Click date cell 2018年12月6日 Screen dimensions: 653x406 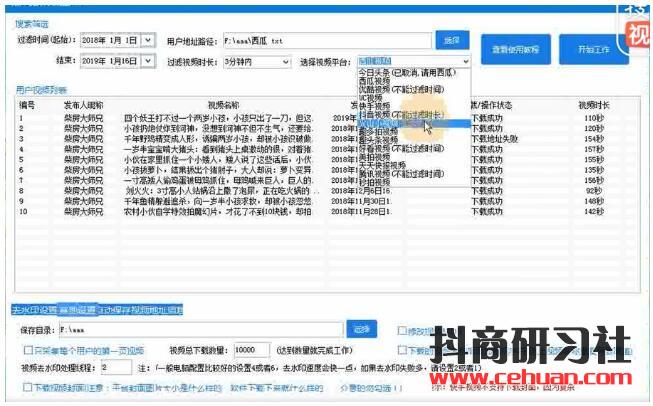click(x=361, y=191)
